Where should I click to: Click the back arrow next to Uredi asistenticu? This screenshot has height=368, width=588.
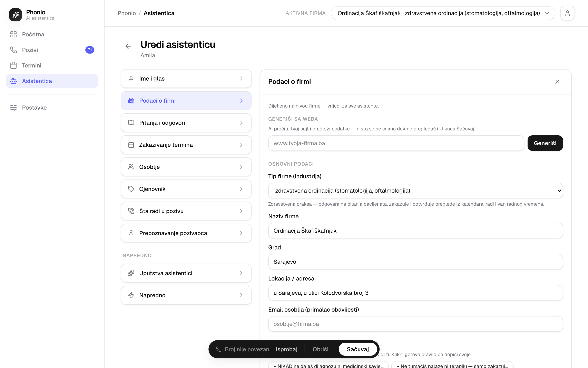pyautogui.click(x=128, y=46)
